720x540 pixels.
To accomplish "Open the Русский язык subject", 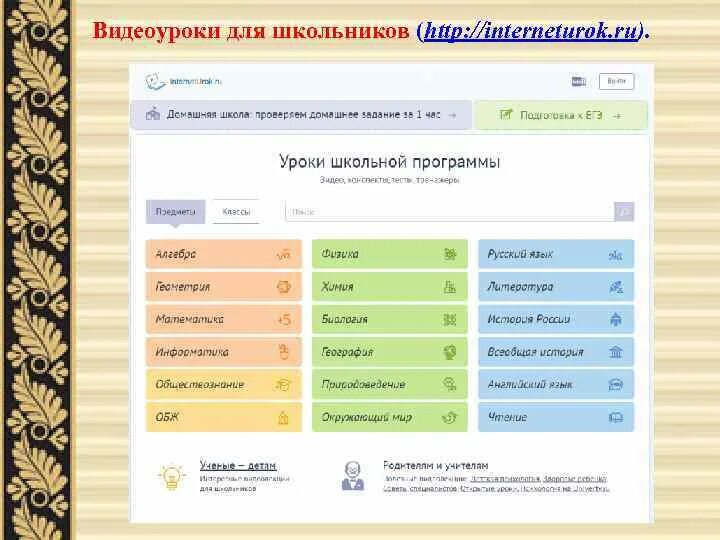I will pos(556,254).
